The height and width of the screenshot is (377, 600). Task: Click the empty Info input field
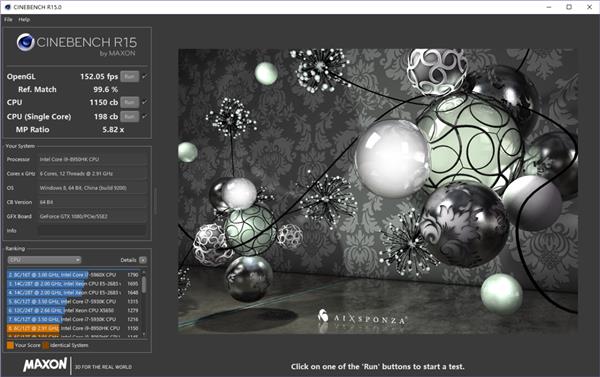(92, 230)
